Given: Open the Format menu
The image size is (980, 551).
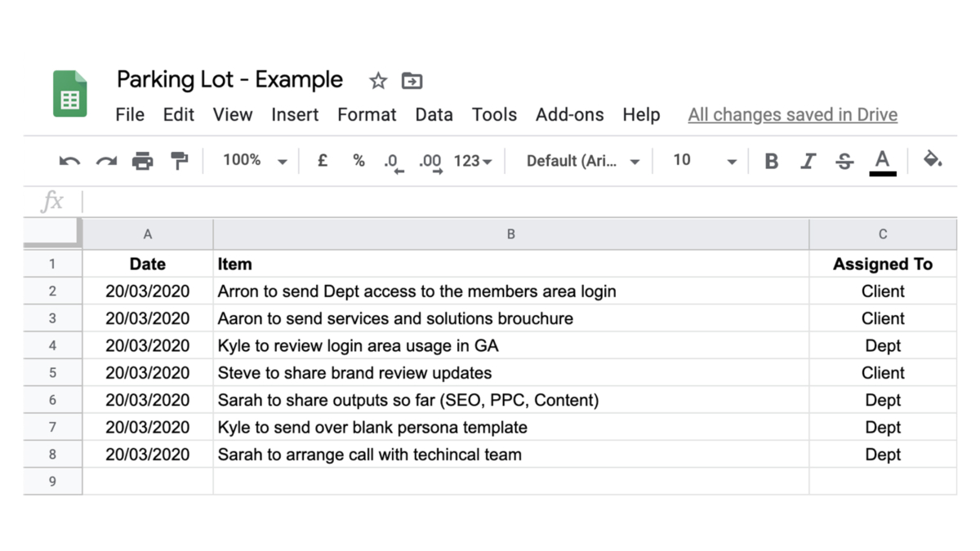Looking at the screenshot, I should tap(367, 115).
